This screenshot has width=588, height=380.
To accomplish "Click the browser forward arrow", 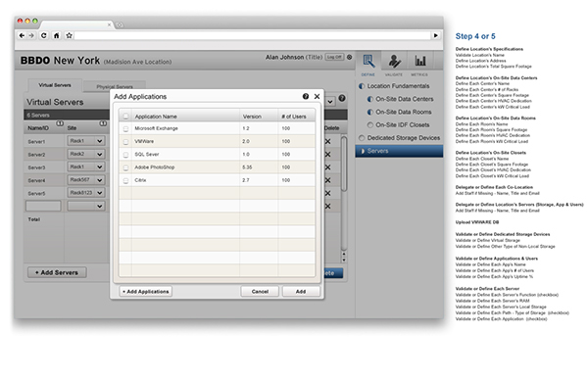I will pos(32,35).
